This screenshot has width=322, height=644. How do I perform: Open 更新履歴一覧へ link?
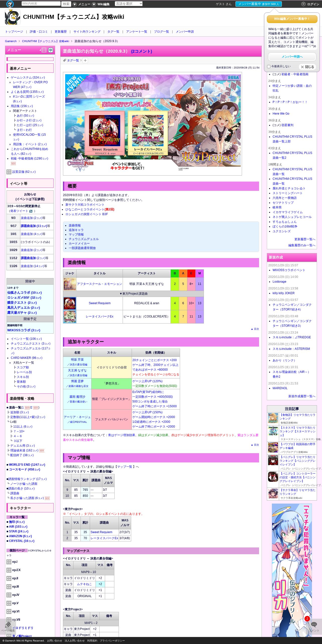(x=305, y=239)
